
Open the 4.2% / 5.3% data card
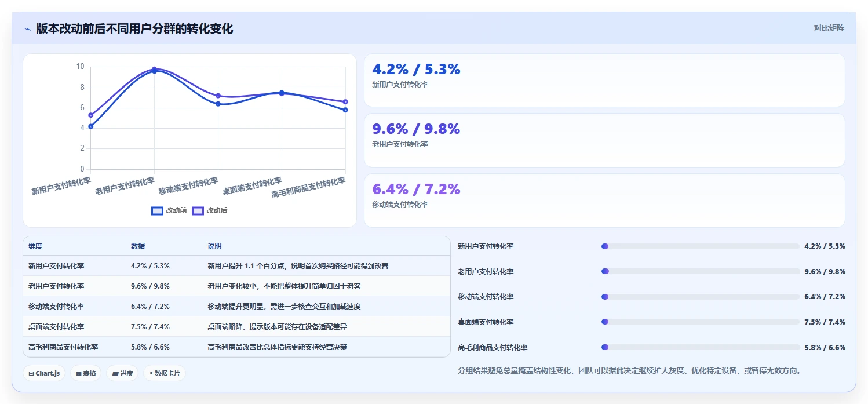point(604,81)
